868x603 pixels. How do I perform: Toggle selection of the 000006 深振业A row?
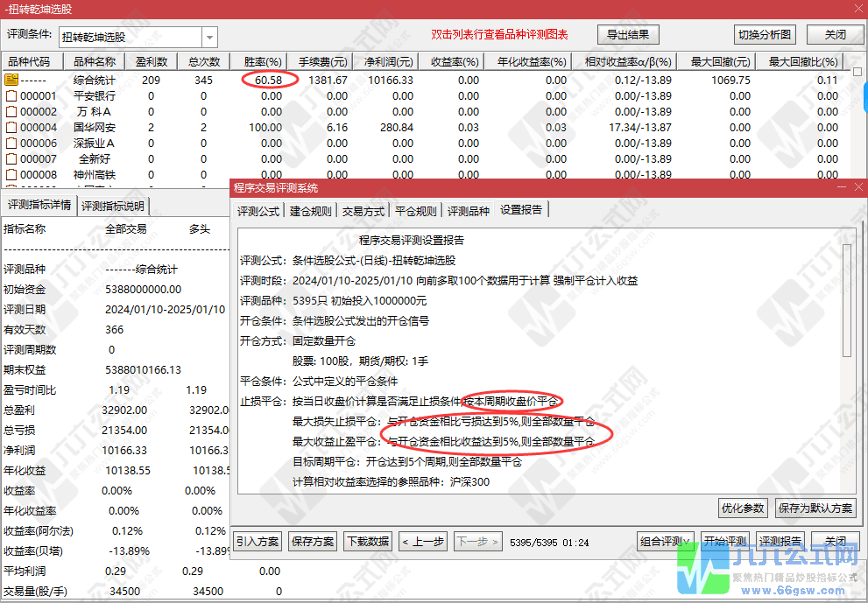tap(11, 143)
